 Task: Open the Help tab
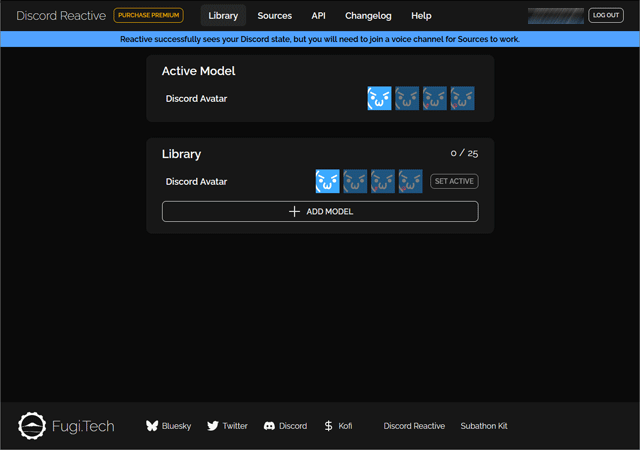click(x=421, y=16)
